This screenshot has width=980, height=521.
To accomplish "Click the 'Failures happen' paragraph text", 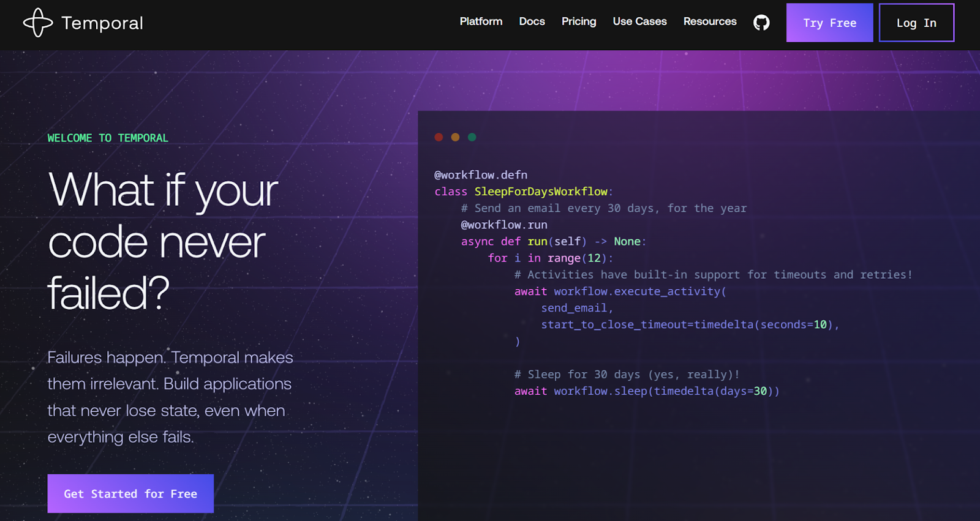I will click(x=170, y=397).
